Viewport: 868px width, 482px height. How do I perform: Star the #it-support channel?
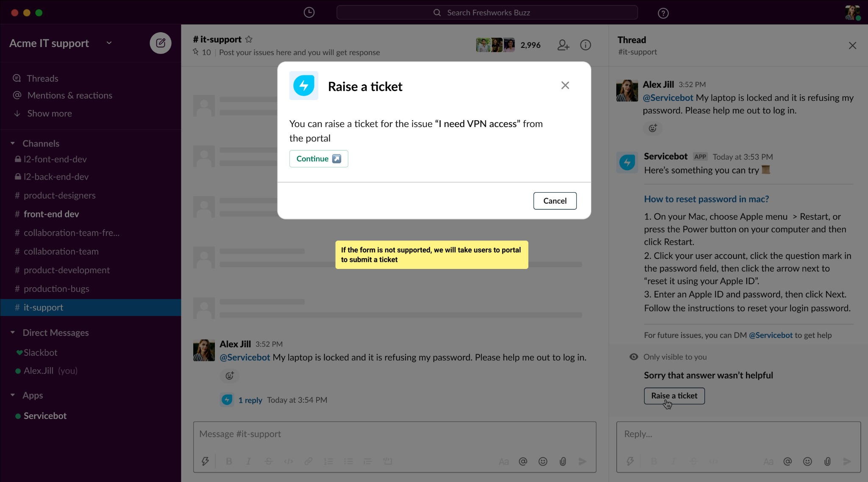click(249, 39)
